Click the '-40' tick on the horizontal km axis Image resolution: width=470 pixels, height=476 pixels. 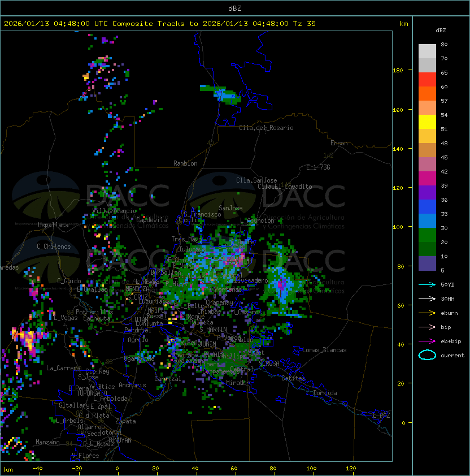(37, 469)
